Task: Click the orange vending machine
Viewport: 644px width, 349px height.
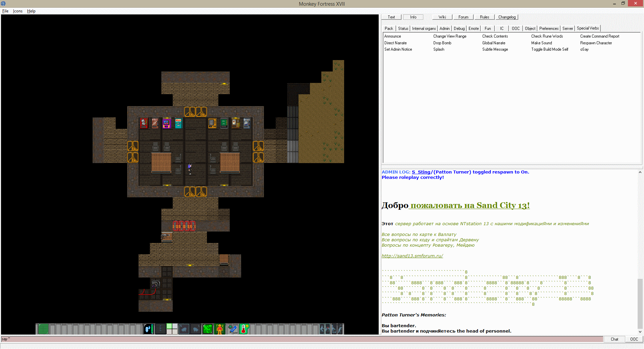Action: pos(212,123)
